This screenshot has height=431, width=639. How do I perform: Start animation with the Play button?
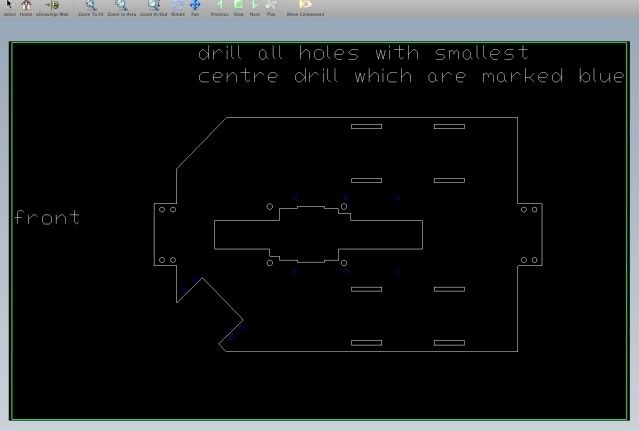tap(271, 6)
